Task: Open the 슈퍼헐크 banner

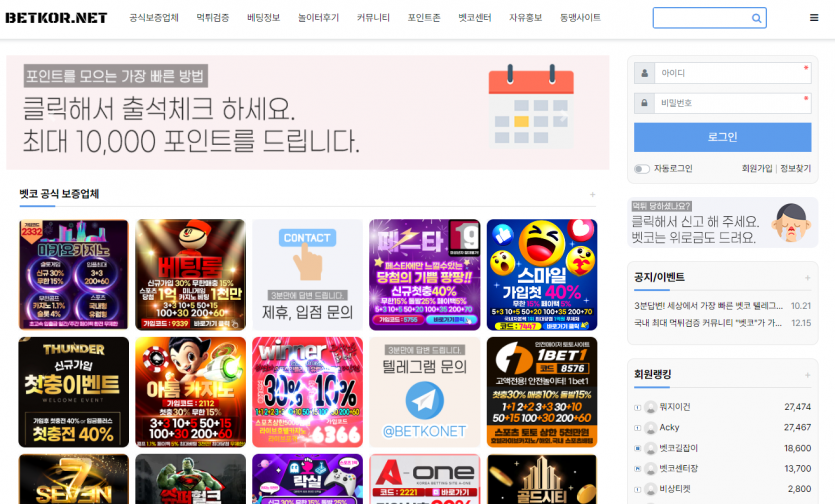Action: [191, 479]
